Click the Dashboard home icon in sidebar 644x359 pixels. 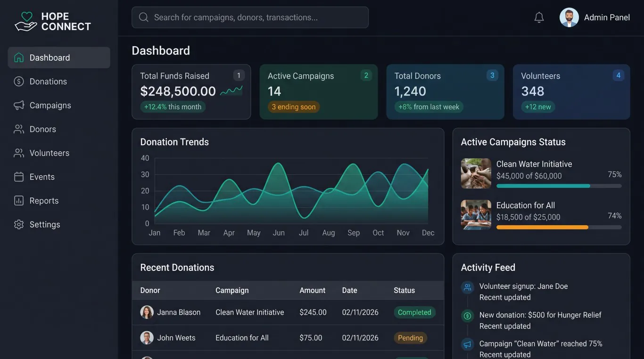[19, 57]
